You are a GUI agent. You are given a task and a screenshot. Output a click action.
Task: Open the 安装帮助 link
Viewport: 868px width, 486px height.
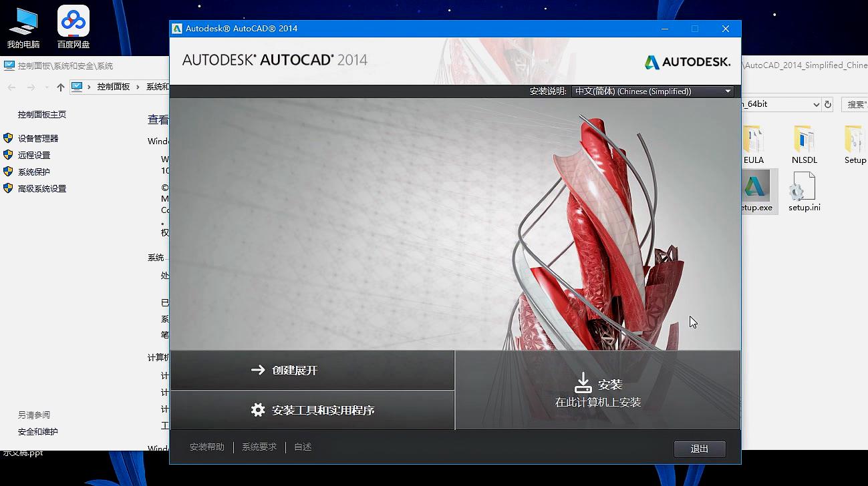[207, 447]
